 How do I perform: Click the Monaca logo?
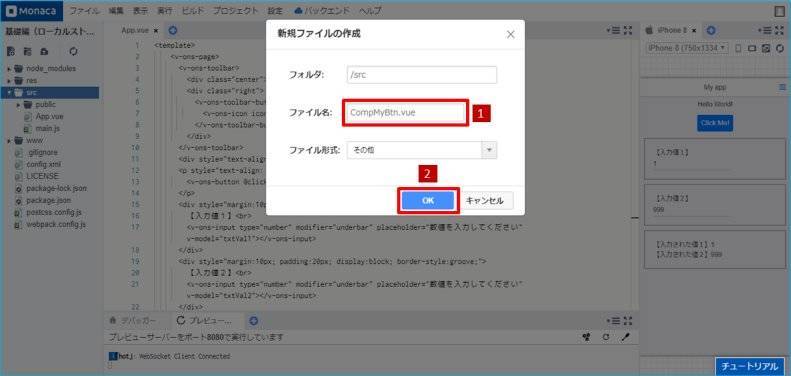point(32,11)
